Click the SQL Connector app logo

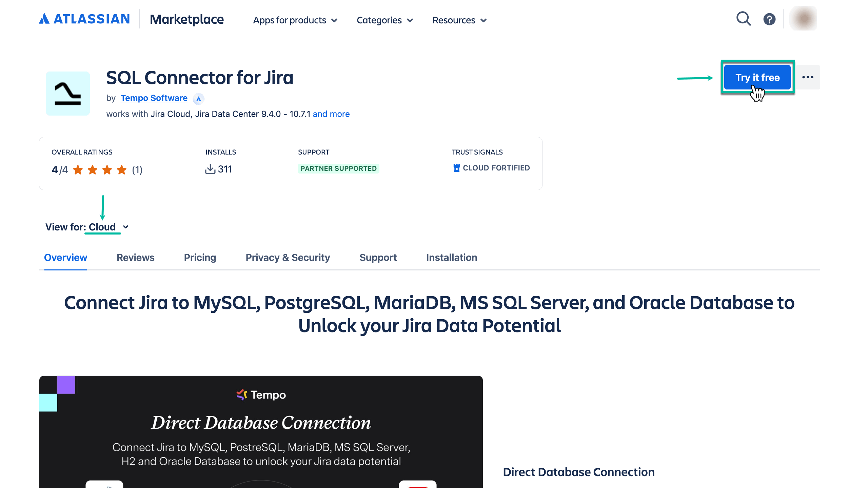tap(68, 93)
